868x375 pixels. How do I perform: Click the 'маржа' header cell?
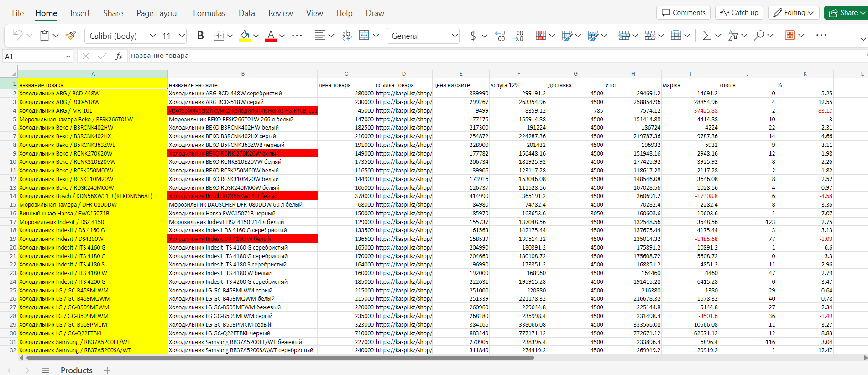pos(690,85)
